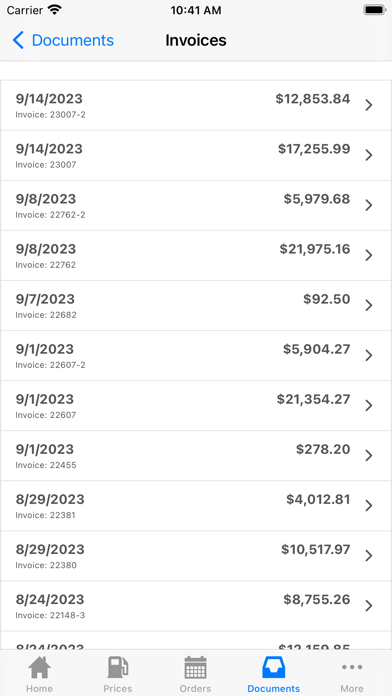Select invoice 22762 for $21,975.16

click(x=196, y=256)
